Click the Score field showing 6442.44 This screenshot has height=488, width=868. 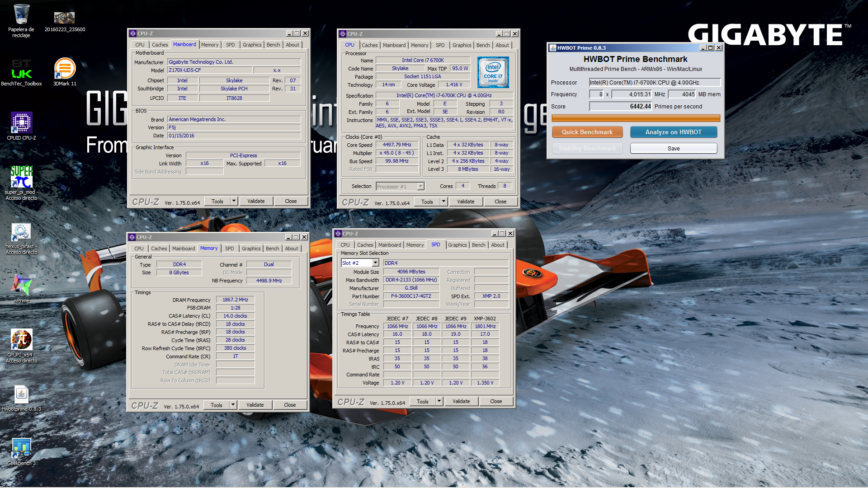[x=620, y=107]
